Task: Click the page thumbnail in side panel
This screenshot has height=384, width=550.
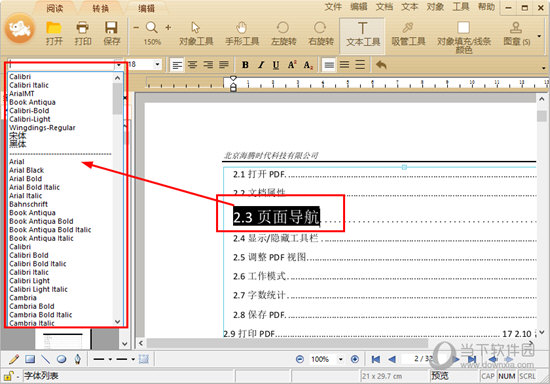Action: pyautogui.click(x=63, y=340)
